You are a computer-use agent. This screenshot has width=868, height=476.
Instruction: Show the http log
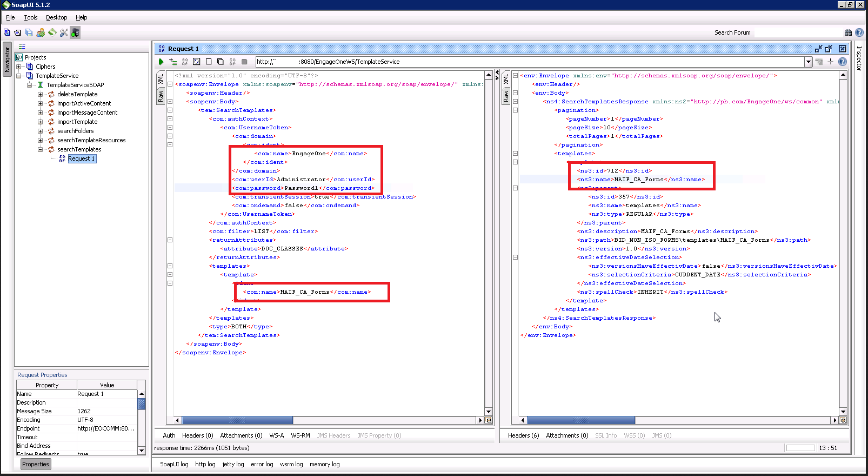coord(205,464)
